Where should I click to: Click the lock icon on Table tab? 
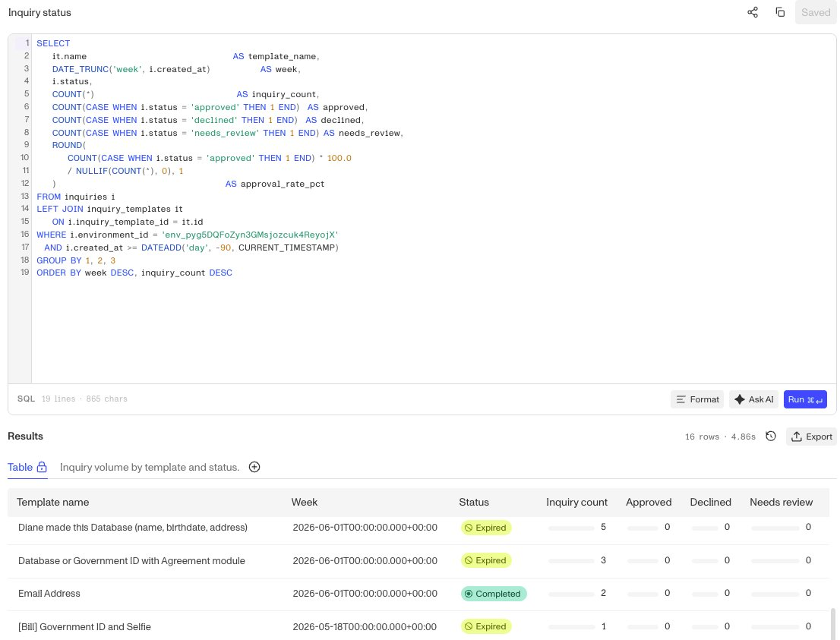click(42, 467)
